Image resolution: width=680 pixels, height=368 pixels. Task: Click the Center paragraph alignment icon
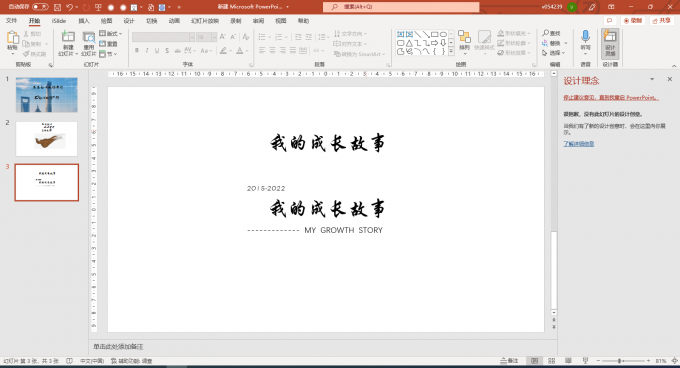[272, 51]
